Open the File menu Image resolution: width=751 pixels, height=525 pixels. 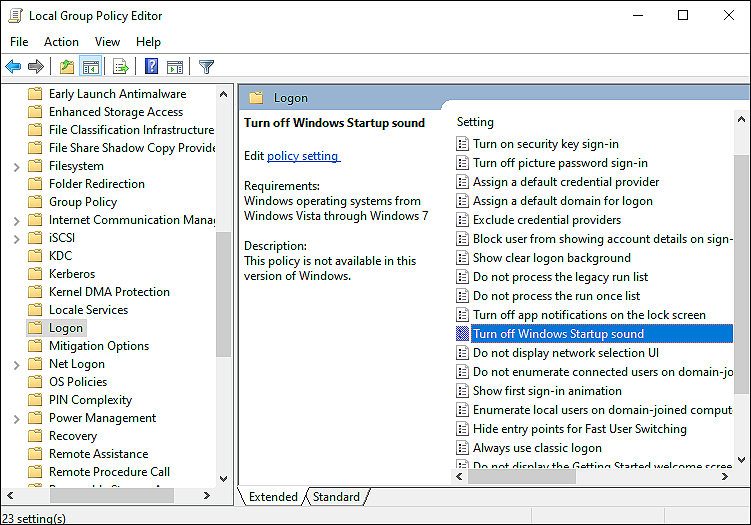pyautogui.click(x=19, y=42)
